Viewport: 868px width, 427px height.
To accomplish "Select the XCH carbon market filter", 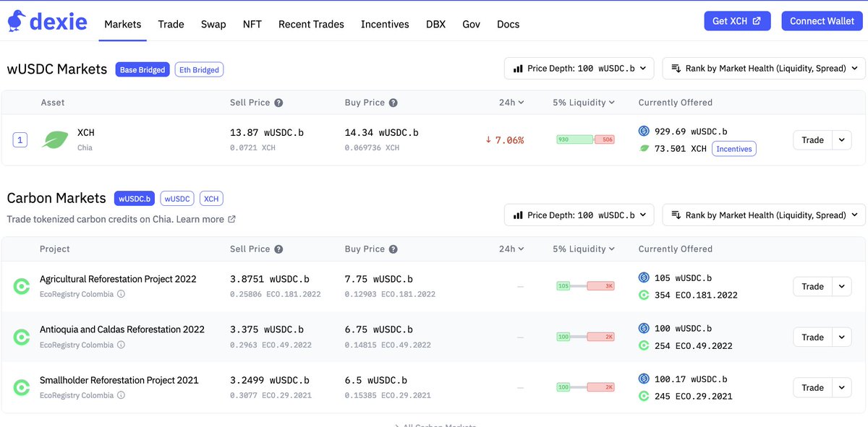I will (x=211, y=198).
